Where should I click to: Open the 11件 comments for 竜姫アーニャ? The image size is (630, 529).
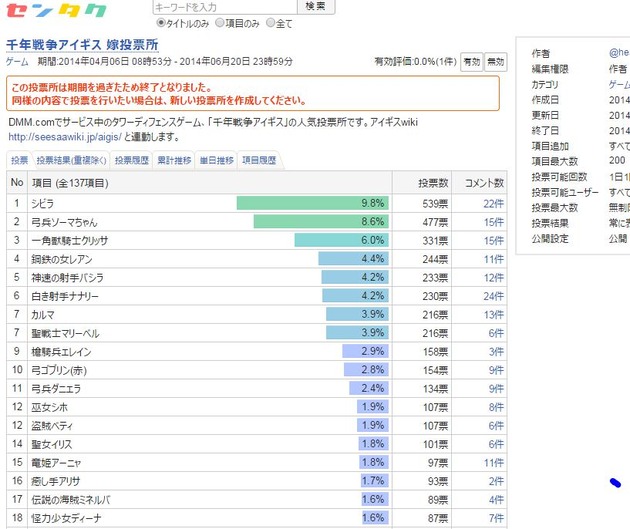tap(493, 462)
